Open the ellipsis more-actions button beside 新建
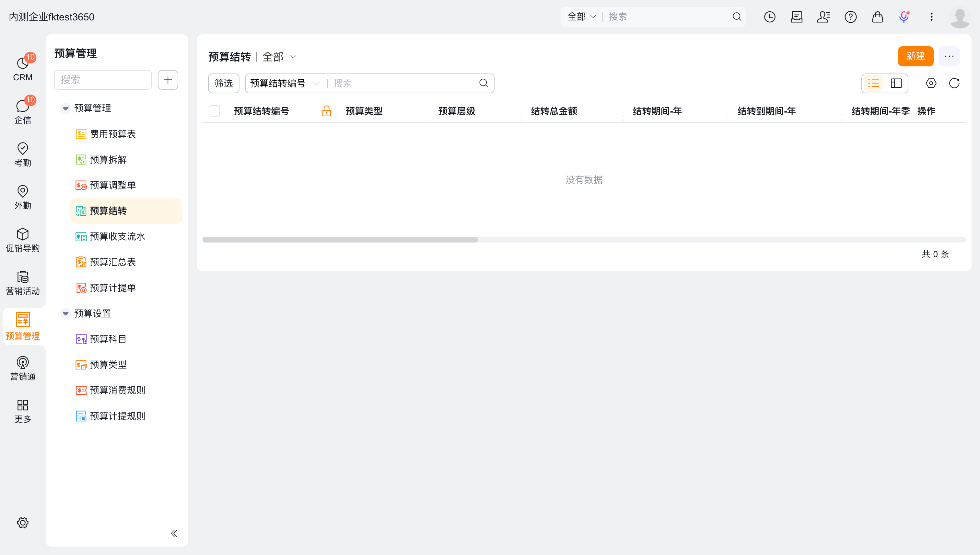The image size is (980, 555). 949,56
